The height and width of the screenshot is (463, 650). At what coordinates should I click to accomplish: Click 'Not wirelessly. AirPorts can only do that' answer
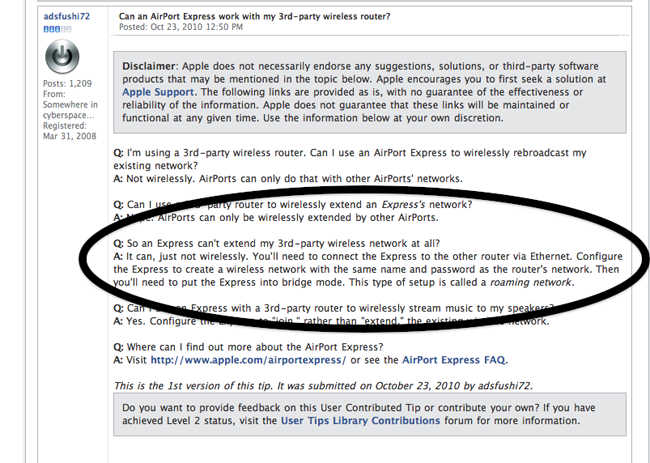coord(294,179)
